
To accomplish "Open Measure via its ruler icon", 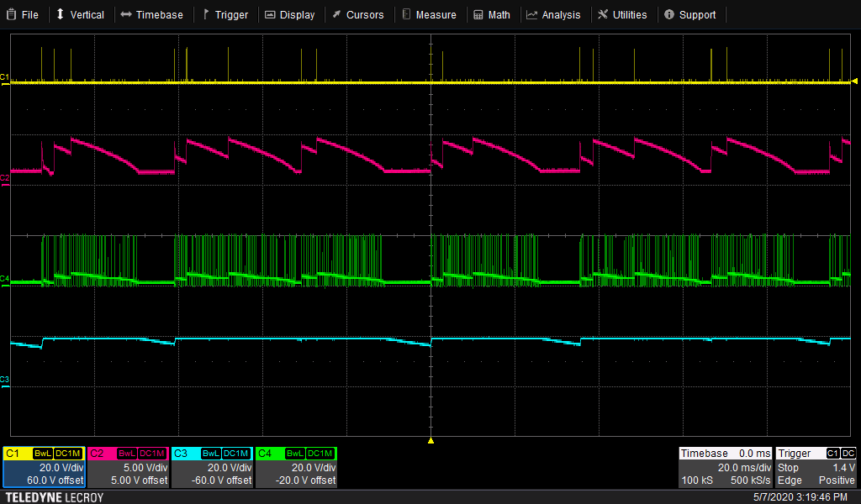I will (x=406, y=14).
